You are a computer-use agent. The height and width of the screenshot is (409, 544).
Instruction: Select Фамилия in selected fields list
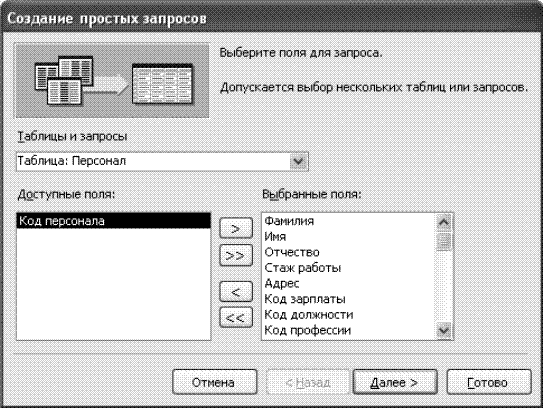click(x=289, y=221)
